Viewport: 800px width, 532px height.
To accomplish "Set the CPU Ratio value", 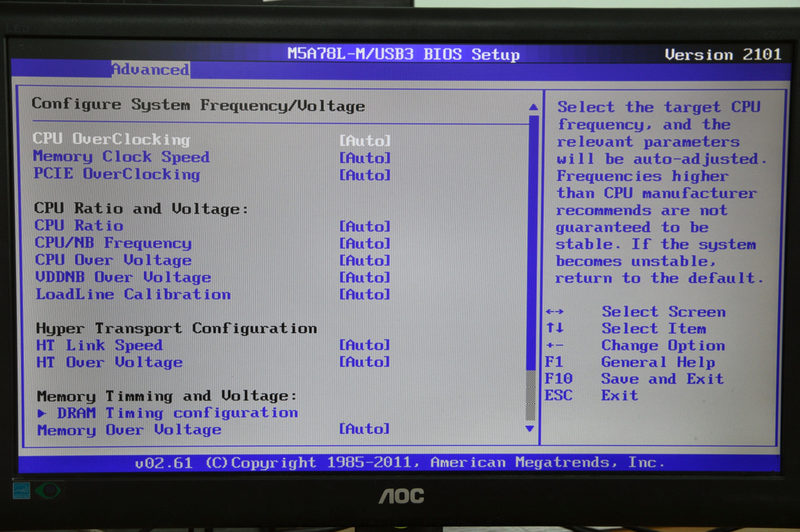I will point(78,226).
